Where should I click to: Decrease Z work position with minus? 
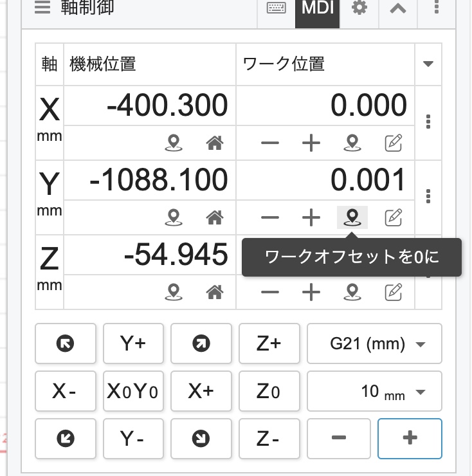[x=270, y=292]
